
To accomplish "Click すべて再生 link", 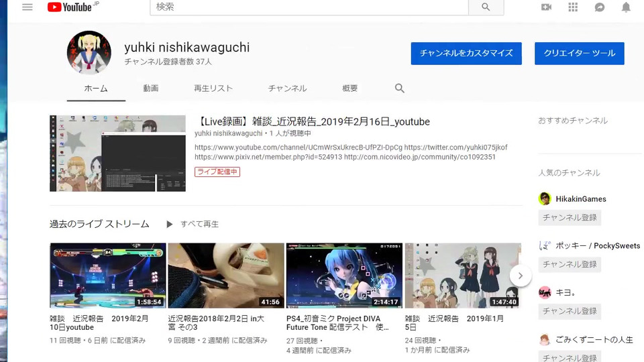I will coord(200,224).
